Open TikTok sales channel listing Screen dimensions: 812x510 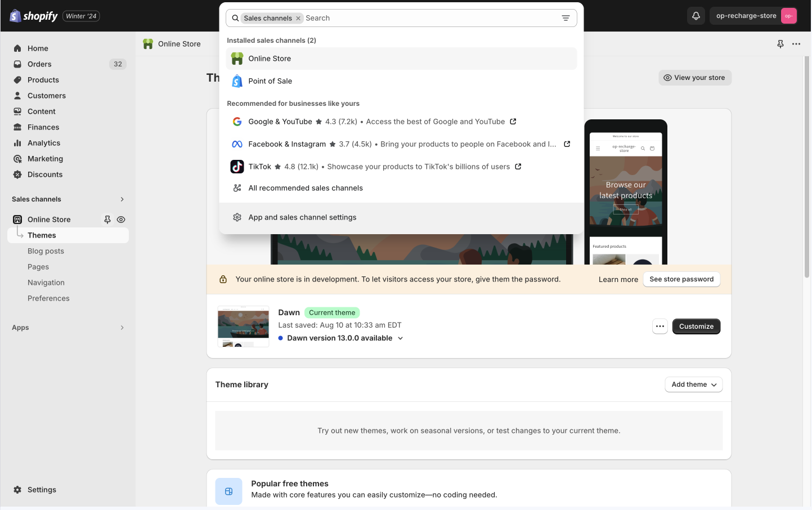coord(401,167)
